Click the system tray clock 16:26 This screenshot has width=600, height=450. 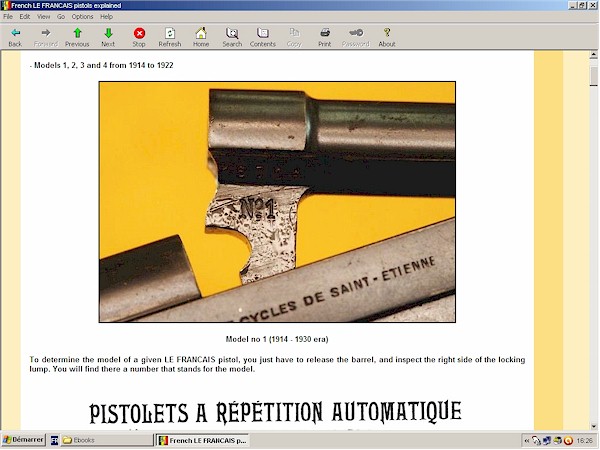pos(584,441)
